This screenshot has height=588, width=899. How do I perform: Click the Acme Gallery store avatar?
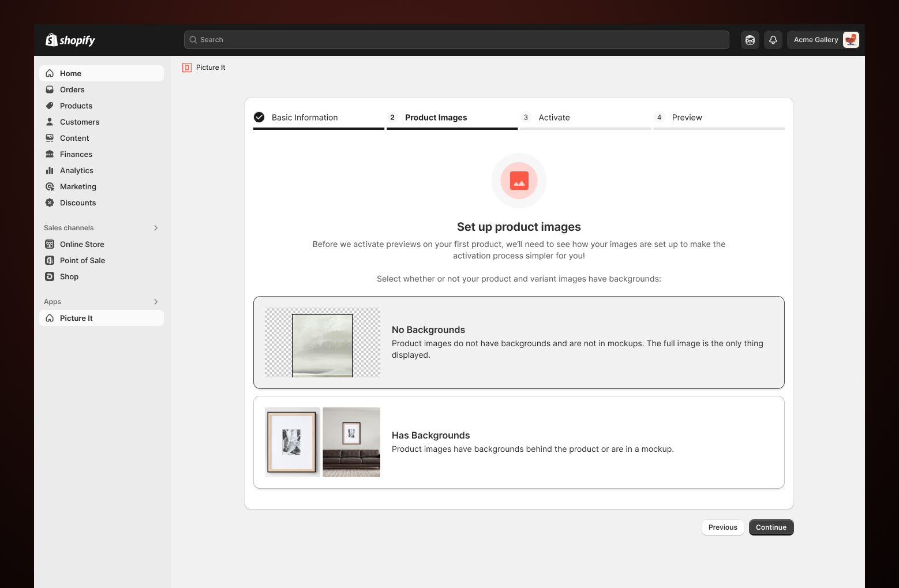pos(851,40)
